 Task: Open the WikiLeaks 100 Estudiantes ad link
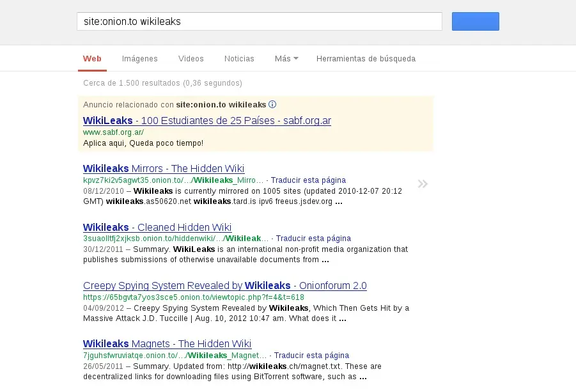click(x=207, y=120)
